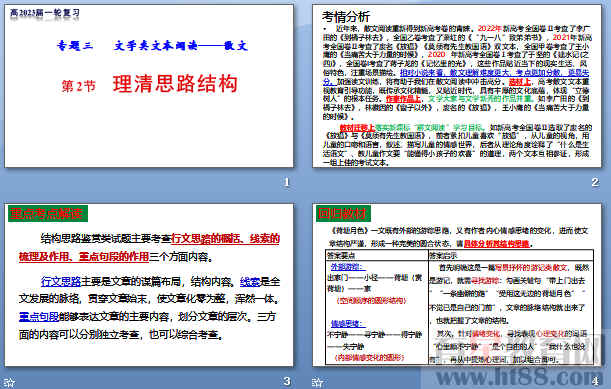Screen dimensions: 611x389
Task: Click the green 重点考点解读 header box
Action: point(48,214)
